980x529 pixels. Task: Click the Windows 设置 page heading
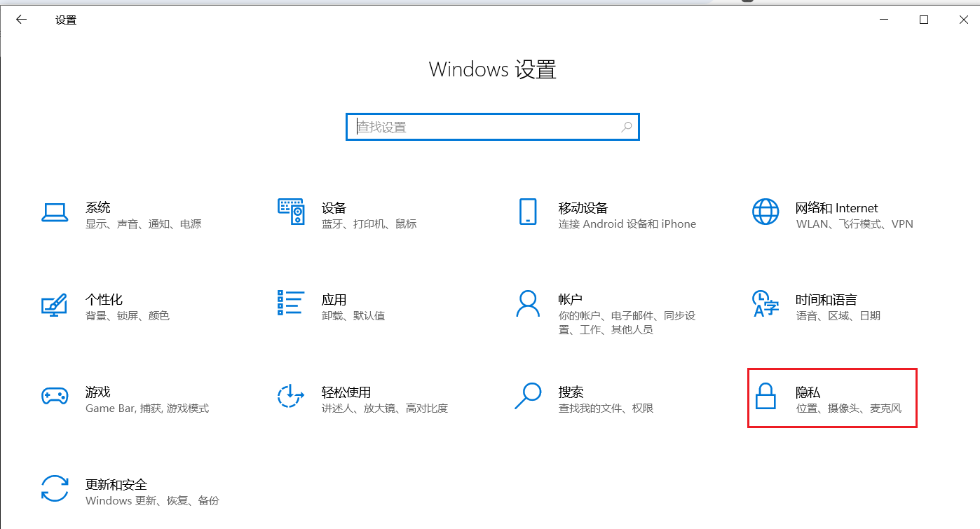(493, 69)
